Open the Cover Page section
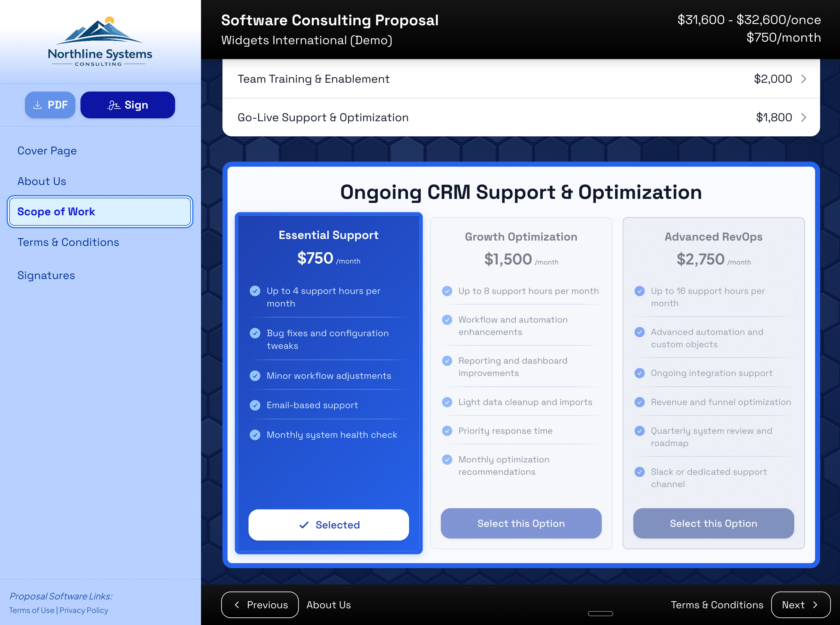 (47, 151)
